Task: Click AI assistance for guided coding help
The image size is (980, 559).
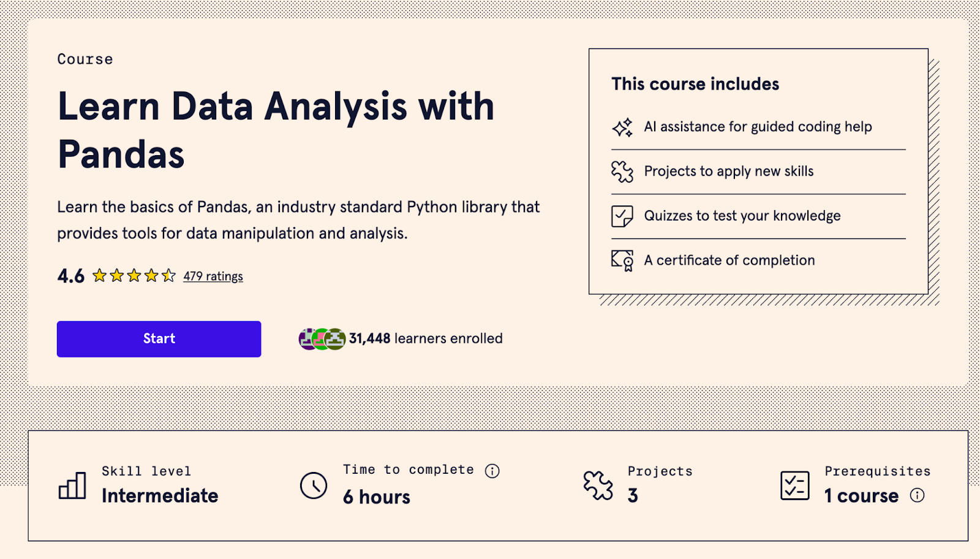Action: [x=758, y=127]
